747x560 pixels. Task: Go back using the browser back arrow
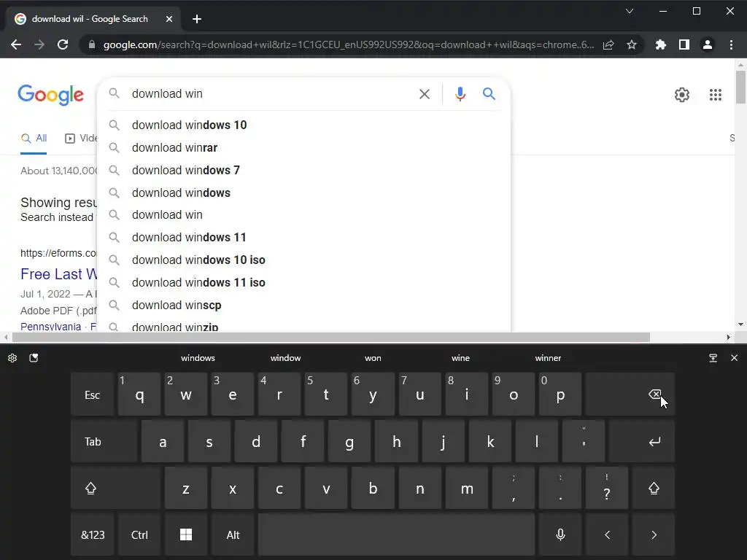16,44
